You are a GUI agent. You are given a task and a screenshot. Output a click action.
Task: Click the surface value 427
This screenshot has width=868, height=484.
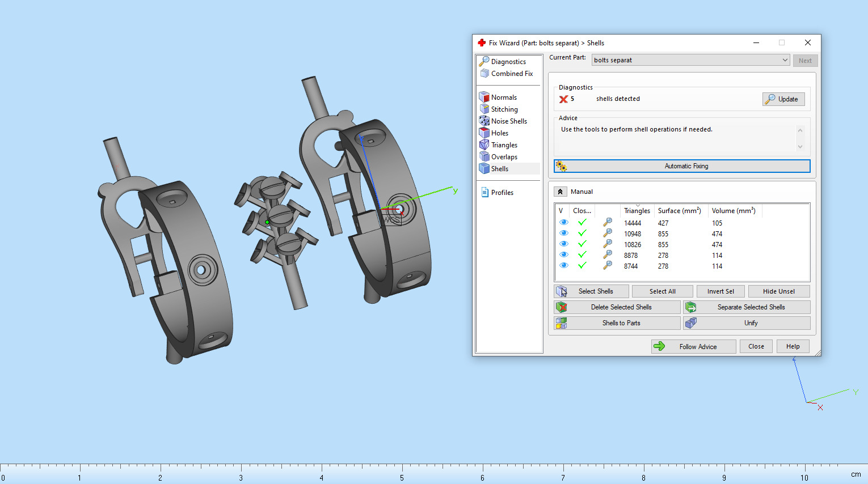click(x=663, y=223)
